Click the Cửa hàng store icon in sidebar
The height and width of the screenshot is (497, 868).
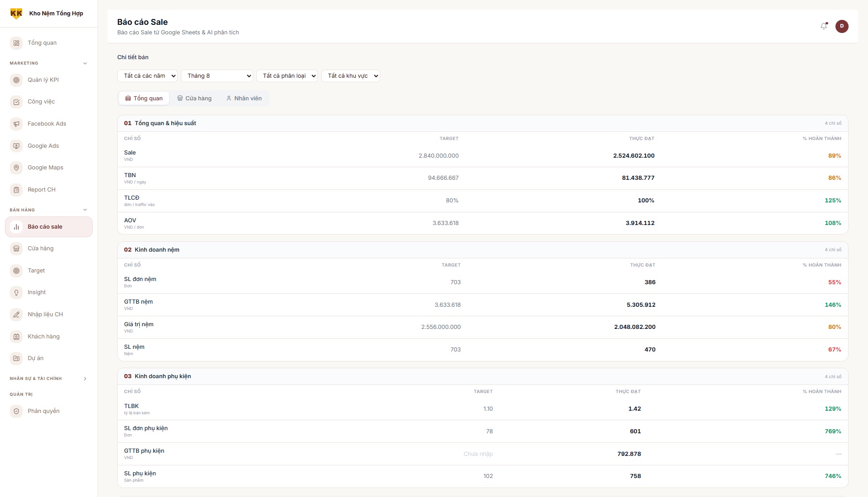[16, 248]
